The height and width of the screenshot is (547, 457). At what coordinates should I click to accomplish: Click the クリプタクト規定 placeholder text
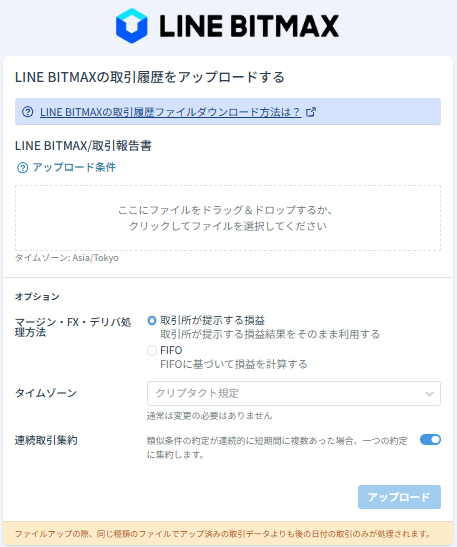coord(197,393)
